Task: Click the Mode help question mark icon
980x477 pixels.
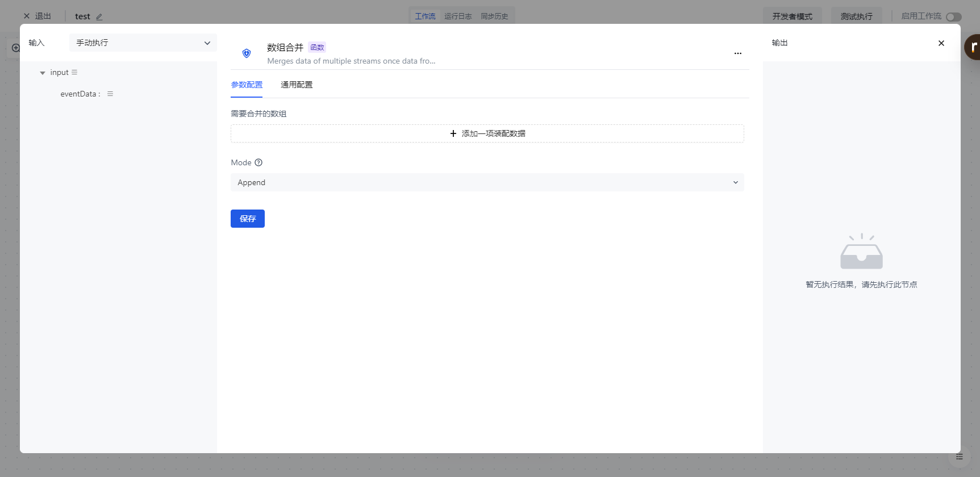Action: pos(258,162)
